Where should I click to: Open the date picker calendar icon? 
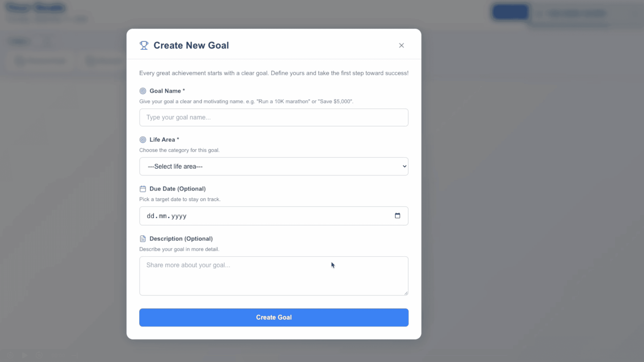[x=397, y=216]
